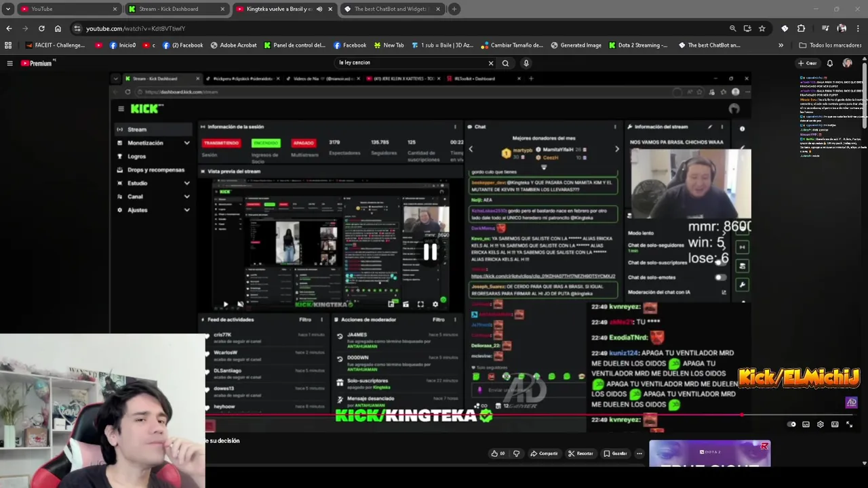
Task: Enter full screen on the video player
Action: 849,424
